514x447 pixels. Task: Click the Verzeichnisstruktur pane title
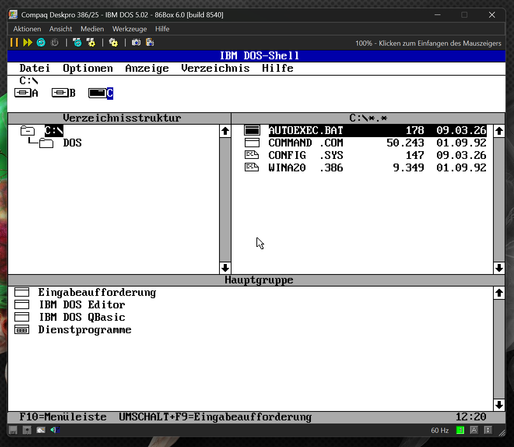[122, 118]
